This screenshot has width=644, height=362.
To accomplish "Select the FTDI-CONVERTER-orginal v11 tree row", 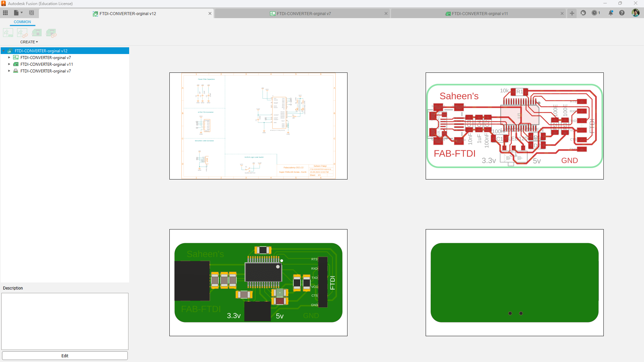I will click(65, 64).
